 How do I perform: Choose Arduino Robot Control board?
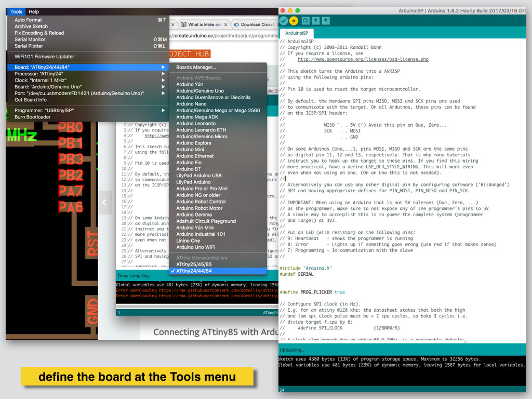click(218, 202)
